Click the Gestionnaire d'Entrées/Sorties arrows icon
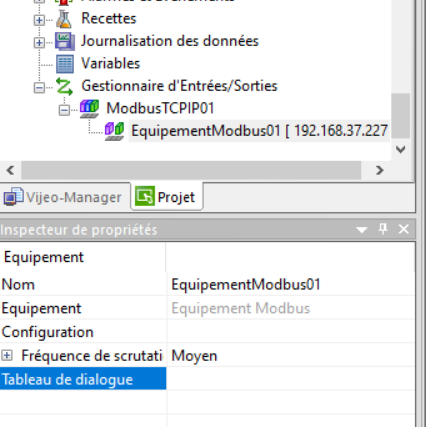426x427 pixels. [x=64, y=86]
